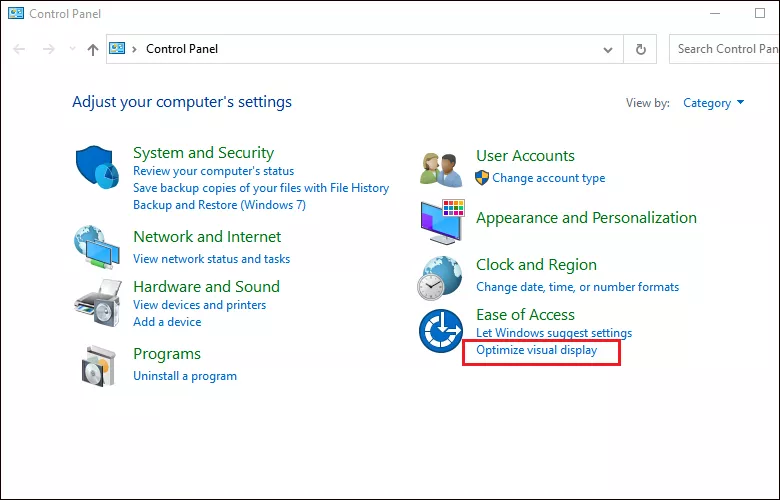This screenshot has width=780, height=500.
Task: Maximize the Control Panel window
Action: point(760,13)
